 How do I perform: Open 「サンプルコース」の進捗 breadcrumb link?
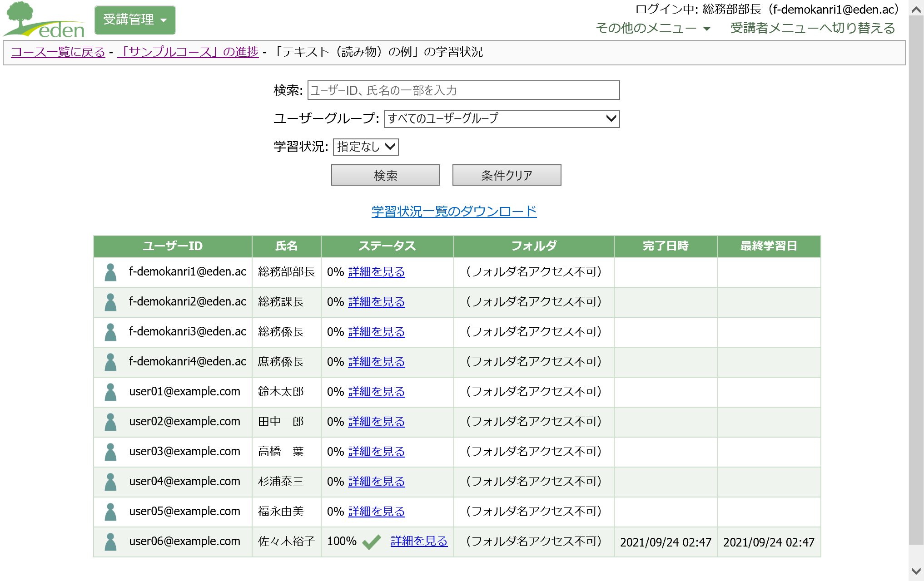[x=188, y=52]
